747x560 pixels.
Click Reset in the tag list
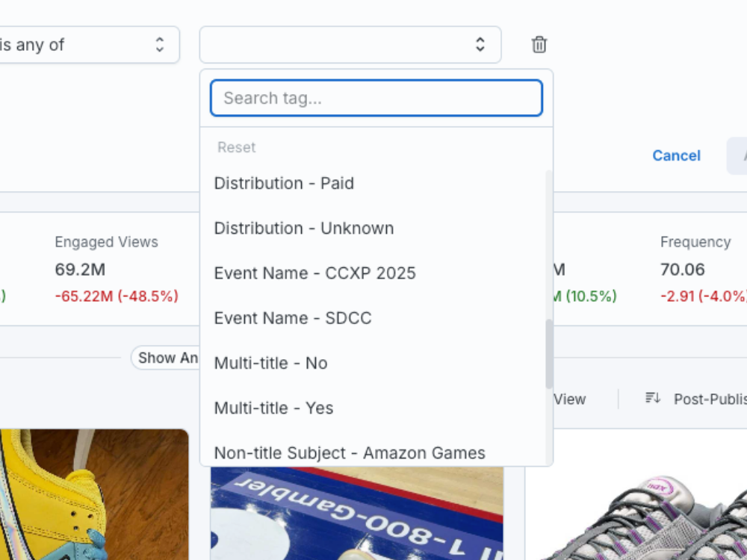236,147
